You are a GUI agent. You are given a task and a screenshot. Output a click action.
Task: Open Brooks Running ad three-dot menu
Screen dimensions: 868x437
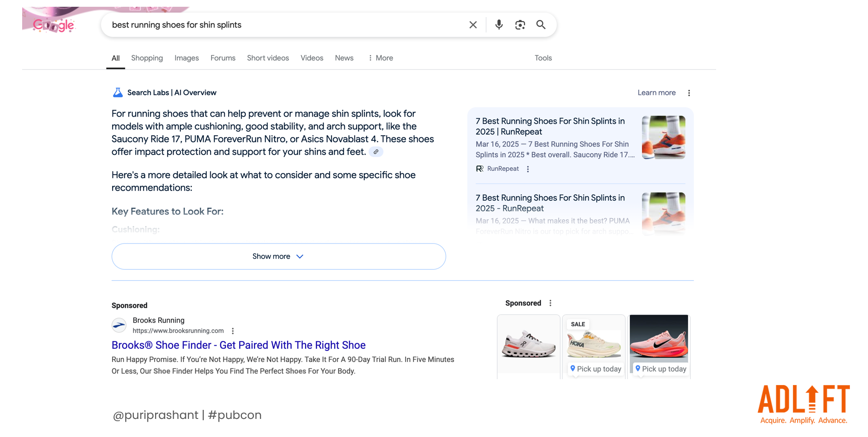click(233, 331)
